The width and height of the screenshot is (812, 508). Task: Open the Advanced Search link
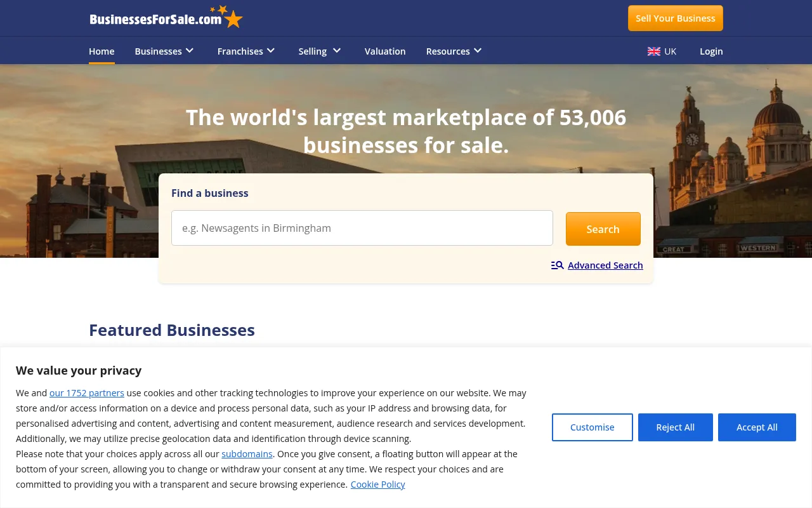point(605,265)
